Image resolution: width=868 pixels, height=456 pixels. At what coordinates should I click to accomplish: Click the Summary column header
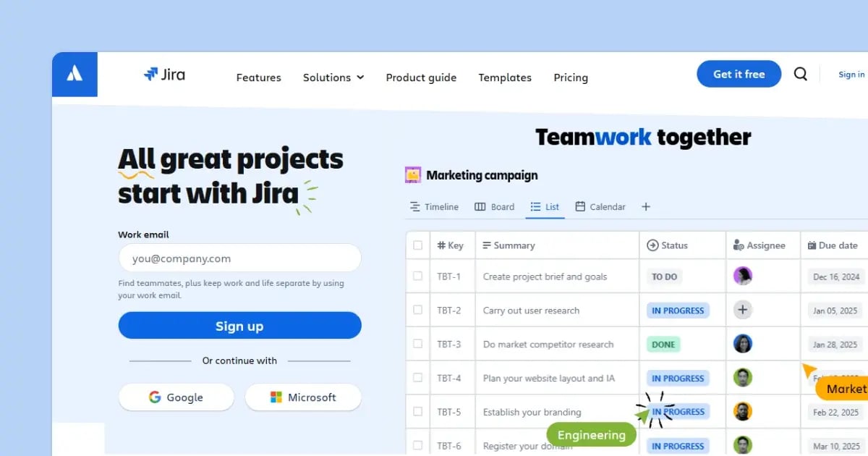click(509, 245)
